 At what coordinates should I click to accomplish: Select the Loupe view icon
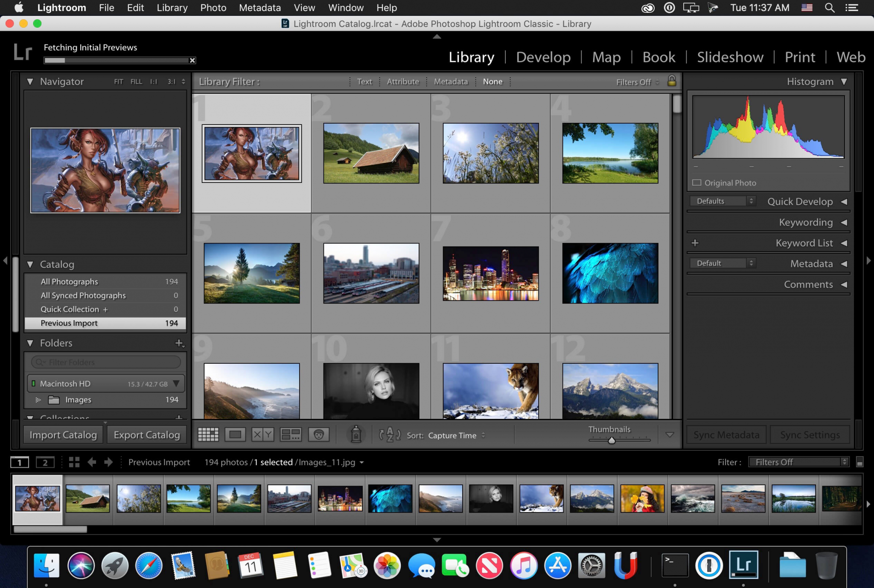[x=236, y=434]
